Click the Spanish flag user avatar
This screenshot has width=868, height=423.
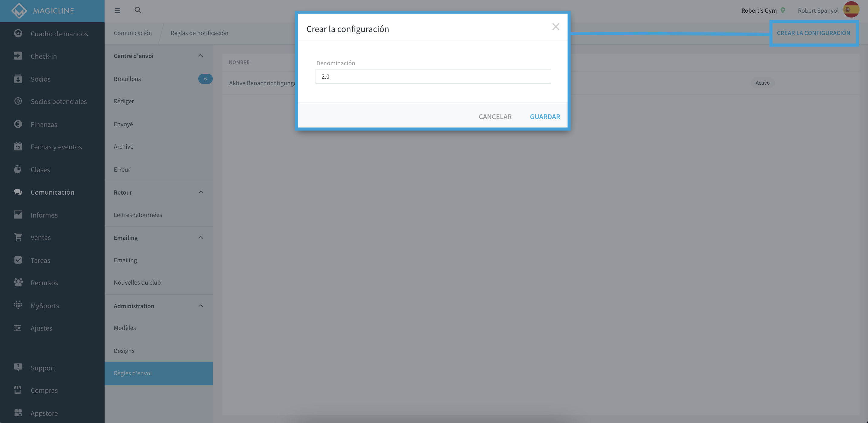(x=851, y=10)
